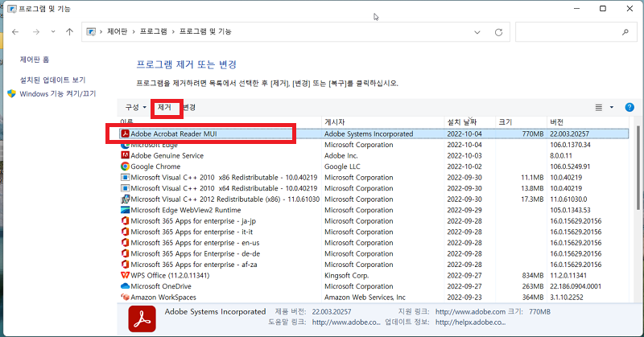Screen dimensions: 644x337
Task: Click the view options list icon
Action: pyautogui.click(x=599, y=107)
